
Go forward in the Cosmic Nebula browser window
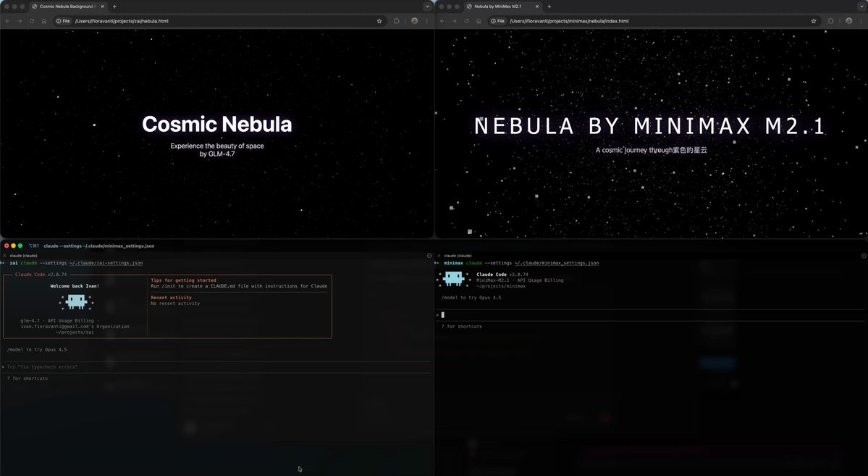click(20, 21)
